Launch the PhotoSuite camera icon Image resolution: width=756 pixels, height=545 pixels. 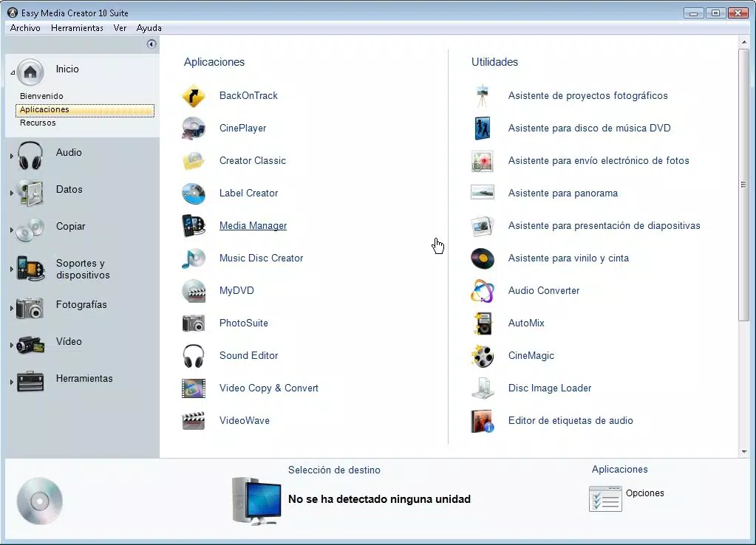194,323
